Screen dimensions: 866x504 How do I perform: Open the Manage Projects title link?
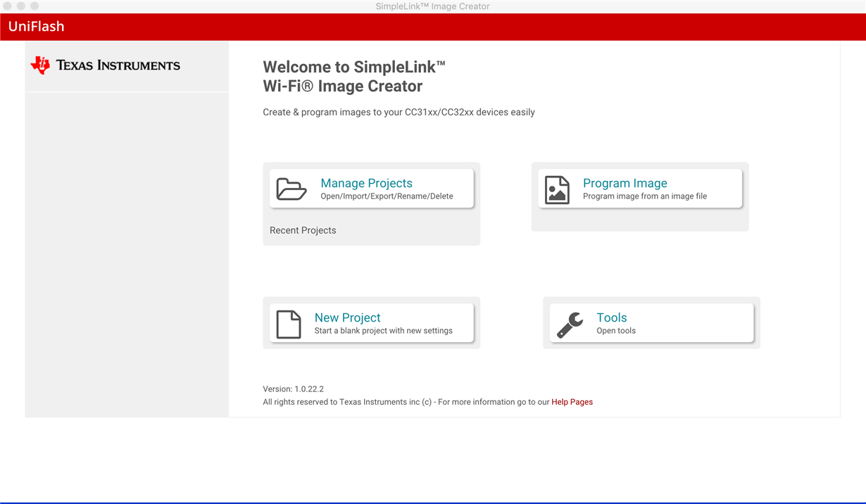366,183
